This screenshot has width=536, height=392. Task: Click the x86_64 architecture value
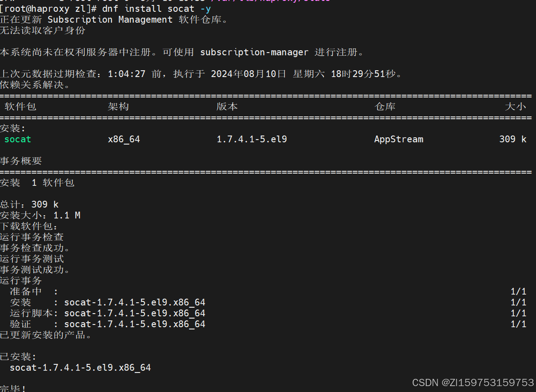[x=124, y=139]
